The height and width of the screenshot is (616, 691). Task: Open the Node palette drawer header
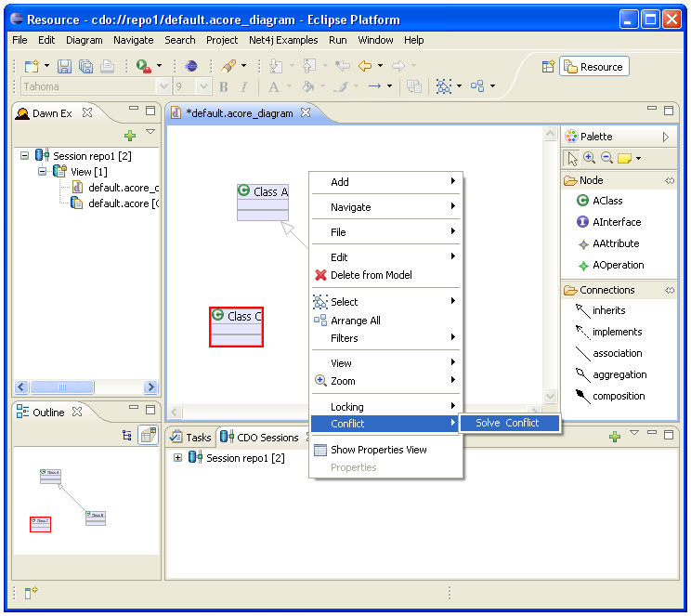[619, 181]
